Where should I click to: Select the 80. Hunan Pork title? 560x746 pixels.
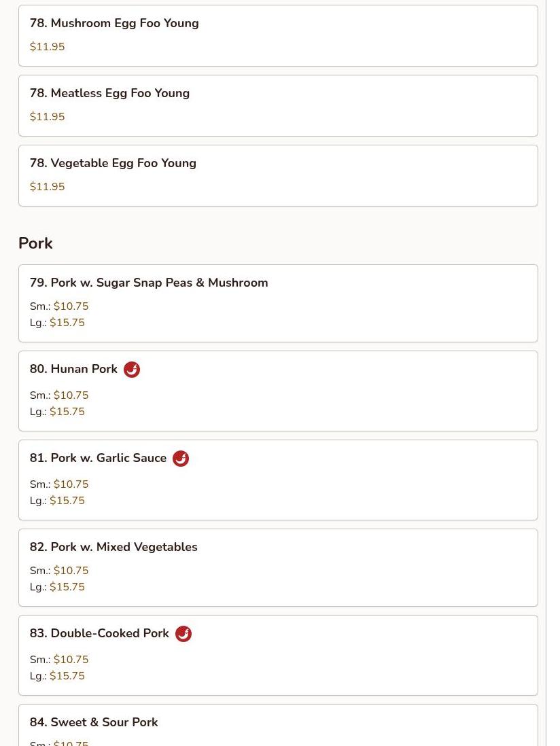point(73,369)
